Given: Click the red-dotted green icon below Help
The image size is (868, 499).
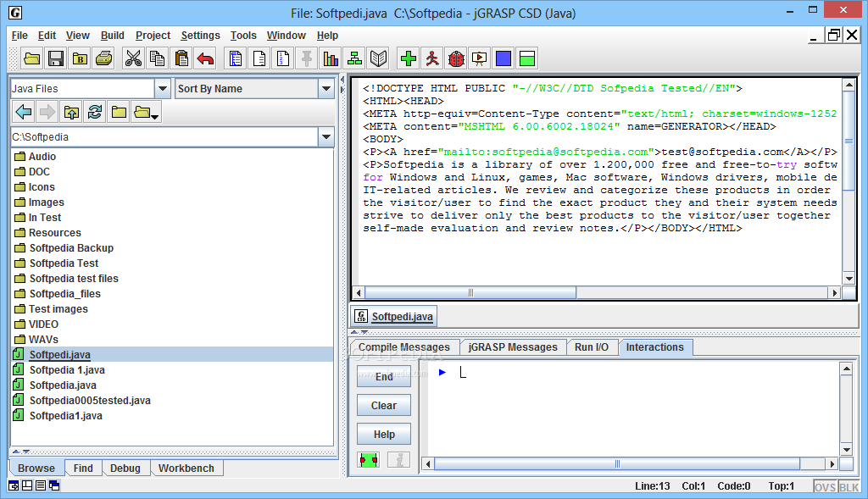Looking at the screenshot, I should click(x=368, y=460).
